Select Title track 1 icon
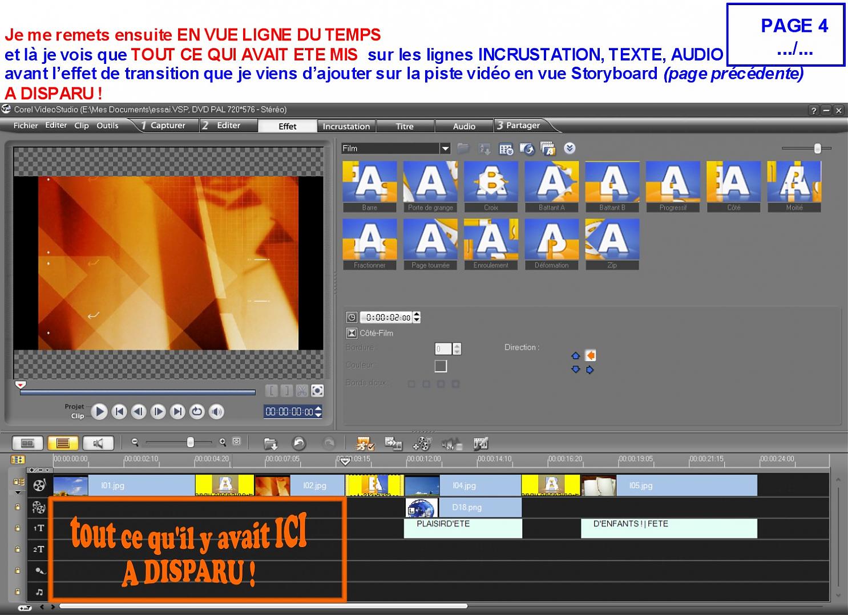The width and height of the screenshot is (848, 616). pyautogui.click(x=39, y=529)
